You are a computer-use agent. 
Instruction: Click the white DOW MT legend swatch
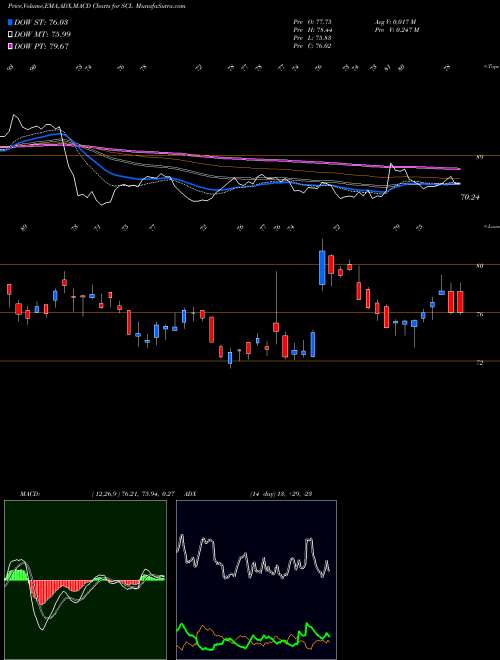tap(10, 34)
